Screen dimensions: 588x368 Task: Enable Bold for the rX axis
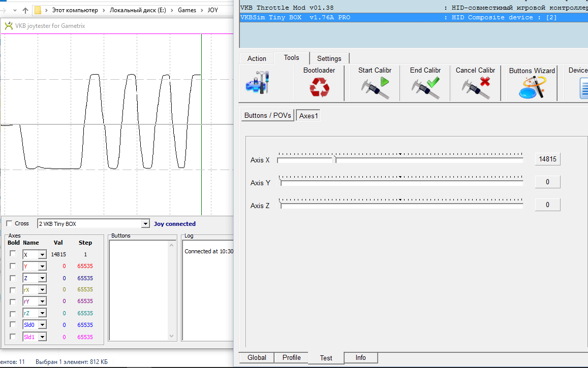tap(13, 290)
